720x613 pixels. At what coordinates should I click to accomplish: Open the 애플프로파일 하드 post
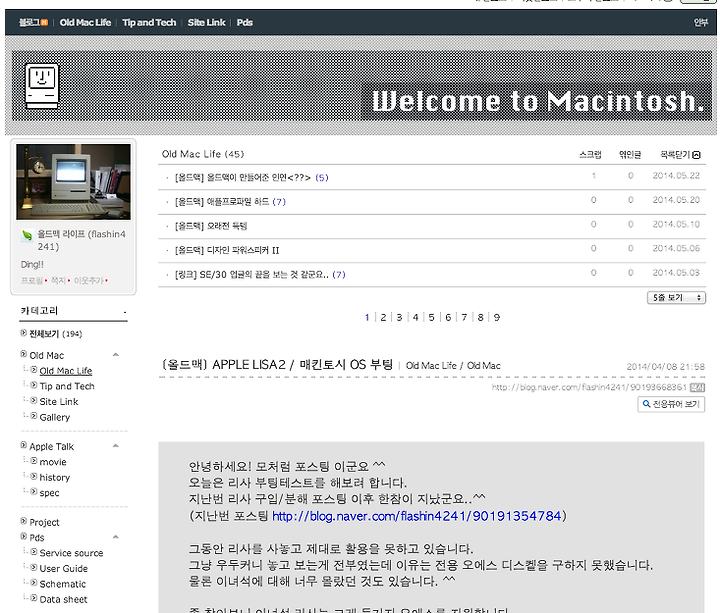click(x=222, y=202)
